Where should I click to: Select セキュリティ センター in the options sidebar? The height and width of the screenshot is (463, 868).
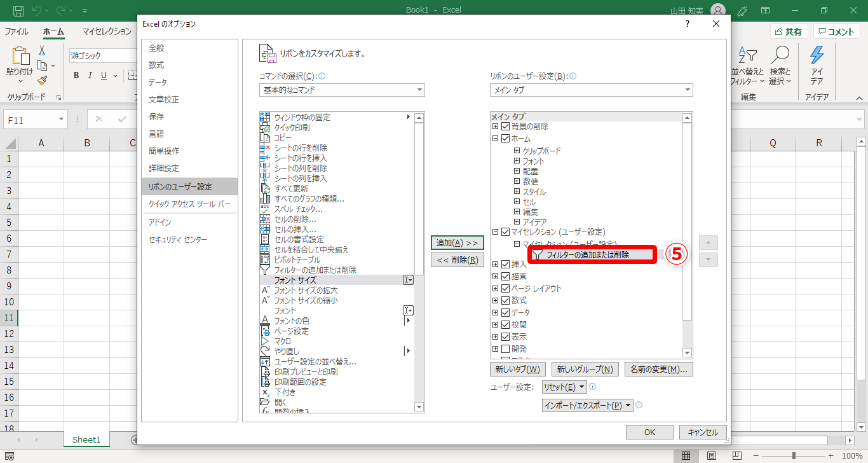pos(189,239)
